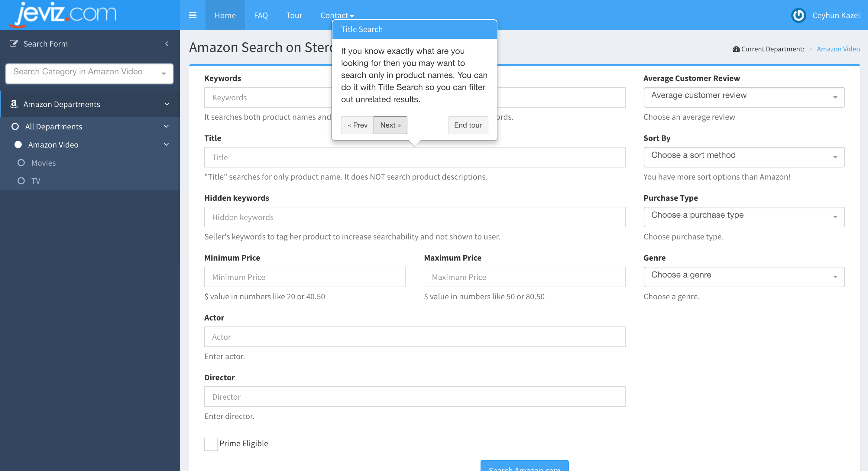Click the End tour button
Viewport: 868px width, 471px height.
(468, 125)
